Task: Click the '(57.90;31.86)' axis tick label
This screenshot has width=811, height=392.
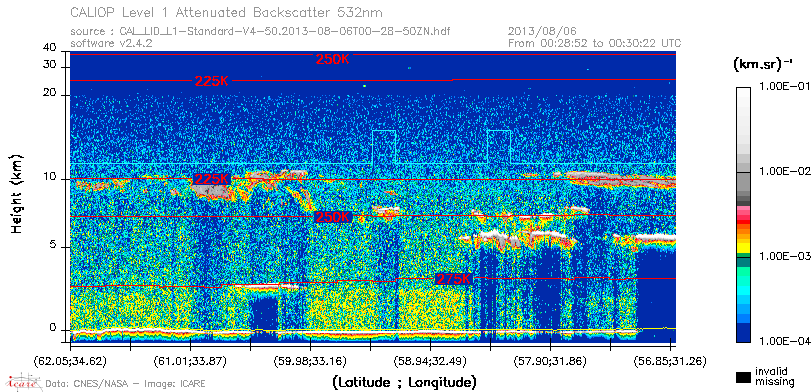Action: pyautogui.click(x=550, y=360)
